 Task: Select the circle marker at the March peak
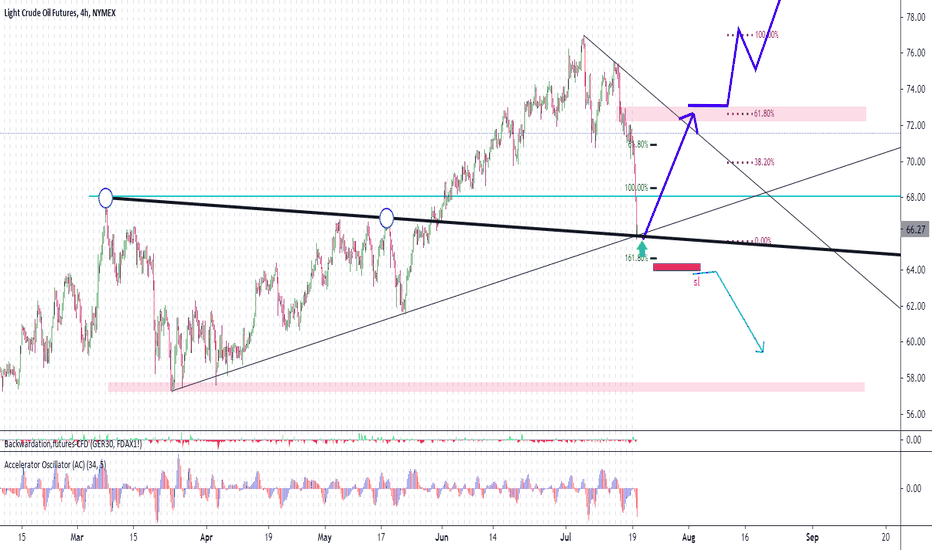[x=105, y=198]
